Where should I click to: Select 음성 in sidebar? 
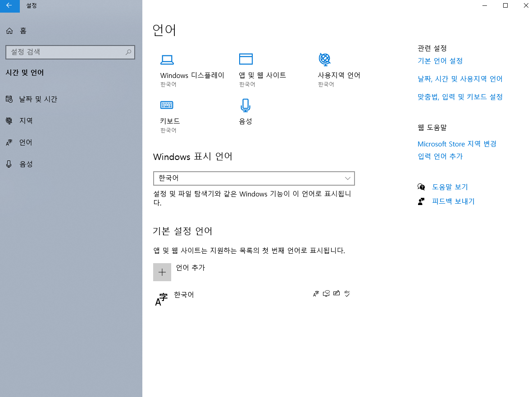tap(26, 164)
